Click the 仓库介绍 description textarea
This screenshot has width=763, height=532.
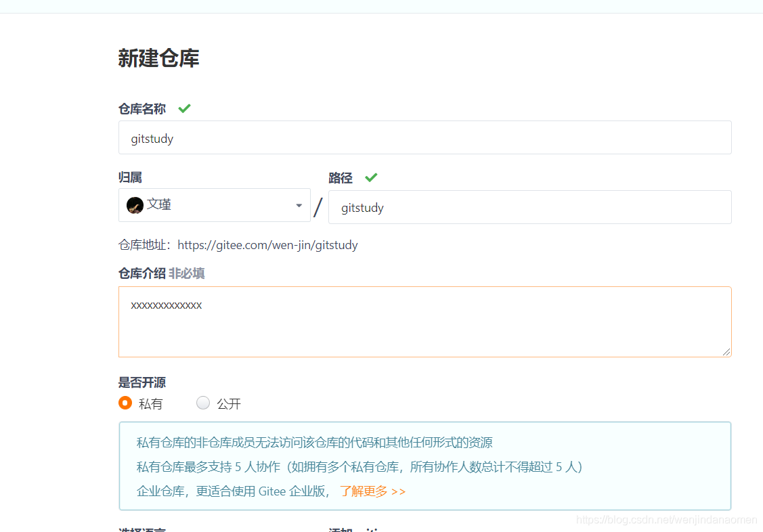(x=424, y=322)
